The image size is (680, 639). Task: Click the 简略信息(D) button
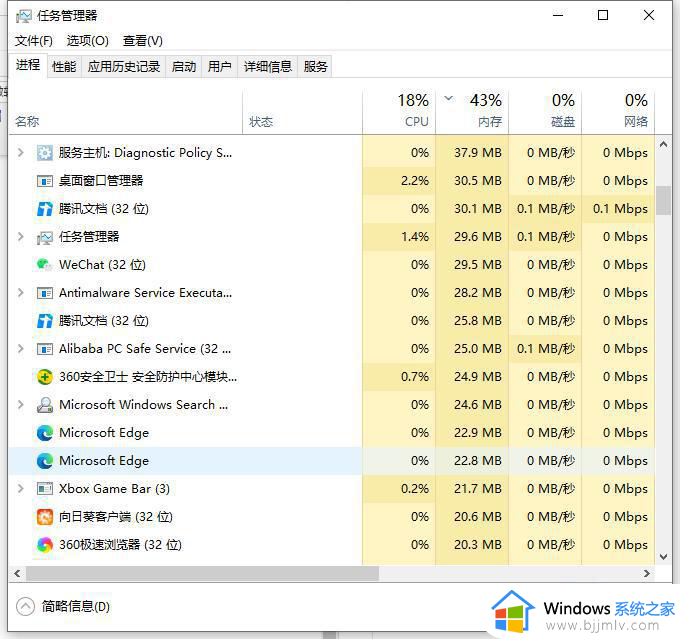point(63,606)
